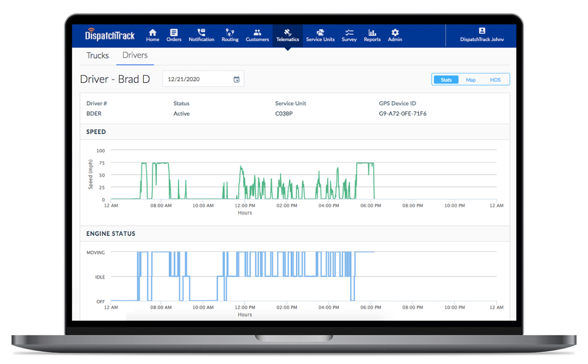Screen dimensions: 588x364
Task: Click the 12/21/2020 date field
Action: [203, 79]
